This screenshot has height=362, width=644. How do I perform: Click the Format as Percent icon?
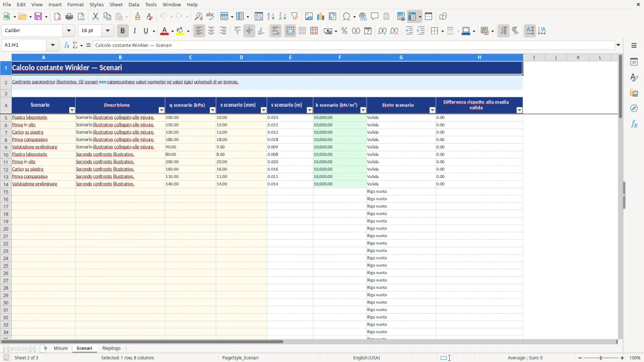point(344,31)
